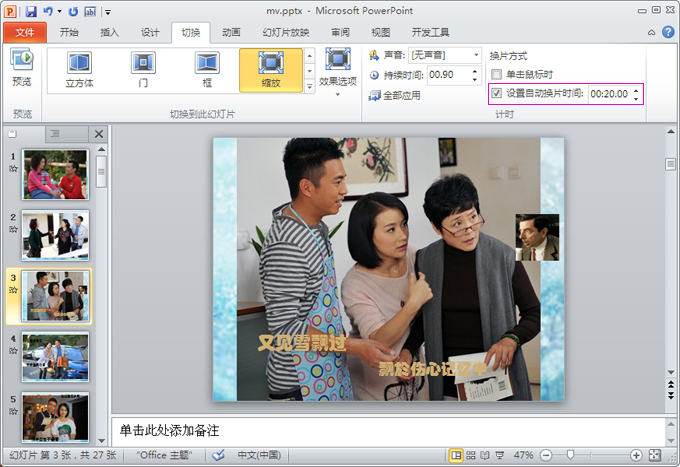Click the small inset picture on the slide
Viewport: 680px width, 467px height.
click(537, 237)
